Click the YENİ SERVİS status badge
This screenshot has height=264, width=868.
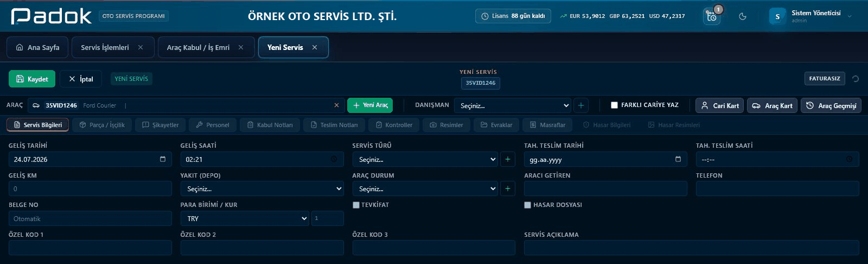pyautogui.click(x=131, y=79)
